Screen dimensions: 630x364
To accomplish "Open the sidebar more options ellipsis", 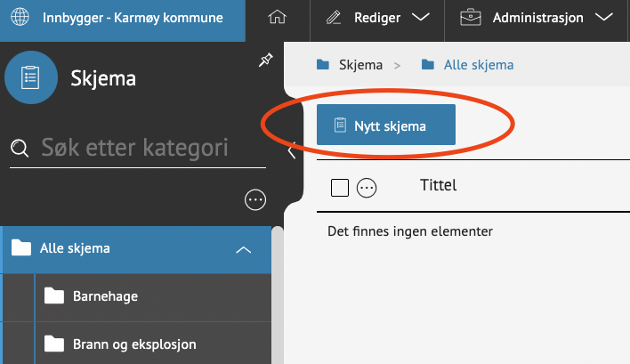I will pyautogui.click(x=255, y=199).
